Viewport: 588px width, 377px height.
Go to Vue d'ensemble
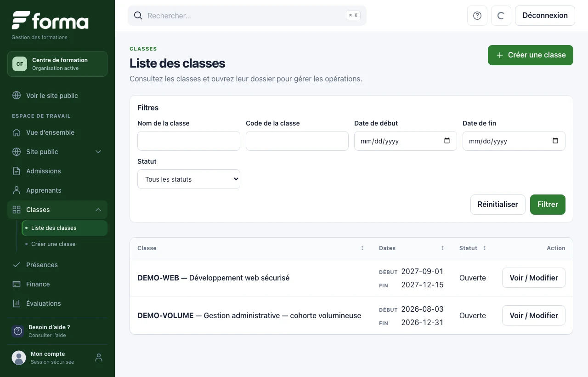click(x=57, y=132)
